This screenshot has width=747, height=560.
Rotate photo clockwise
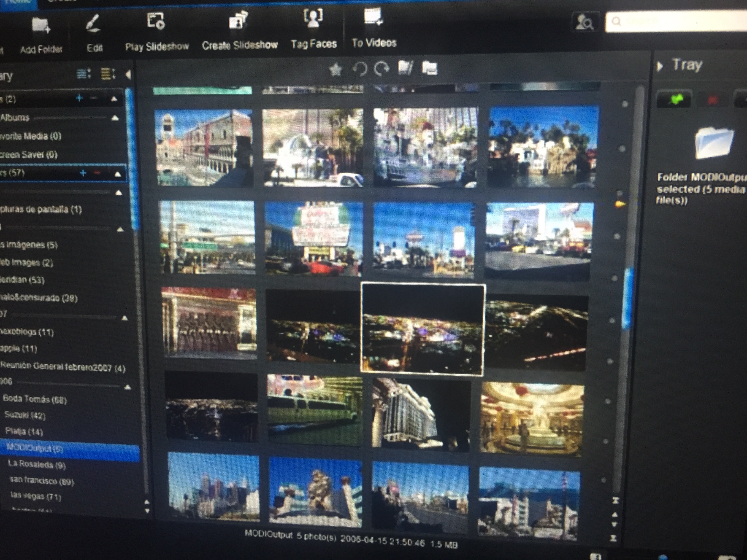tap(382, 69)
